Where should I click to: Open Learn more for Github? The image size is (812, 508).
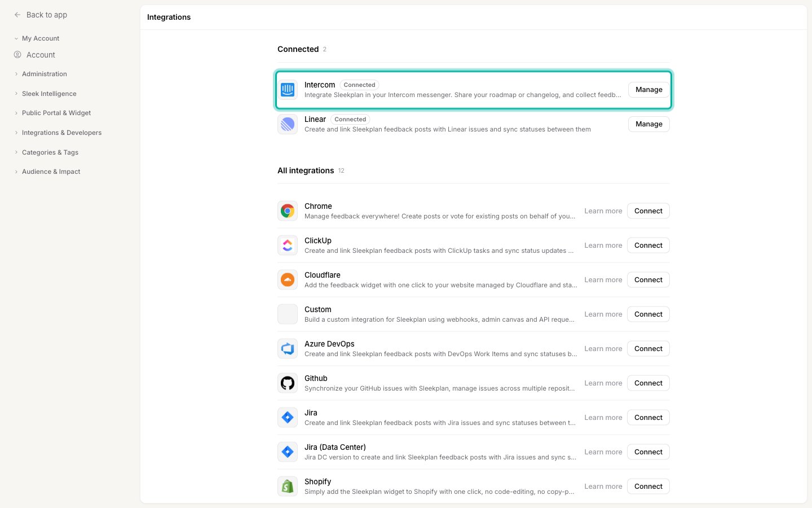[x=603, y=383]
